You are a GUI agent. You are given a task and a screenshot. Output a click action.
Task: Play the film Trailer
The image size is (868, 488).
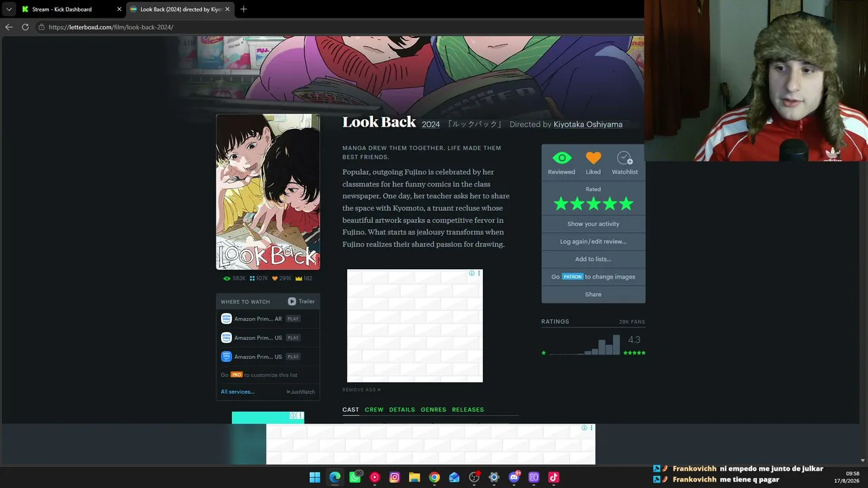pyautogui.click(x=301, y=302)
